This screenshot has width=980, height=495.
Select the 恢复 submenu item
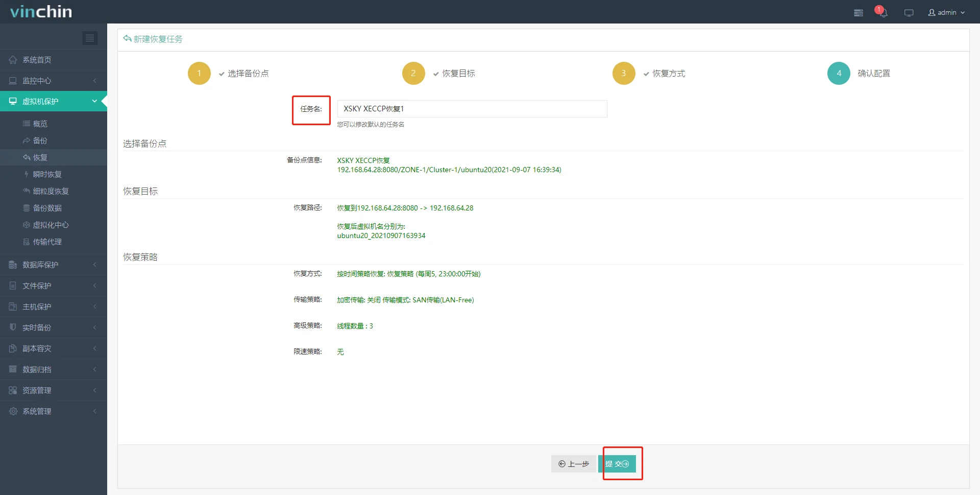(x=54, y=157)
